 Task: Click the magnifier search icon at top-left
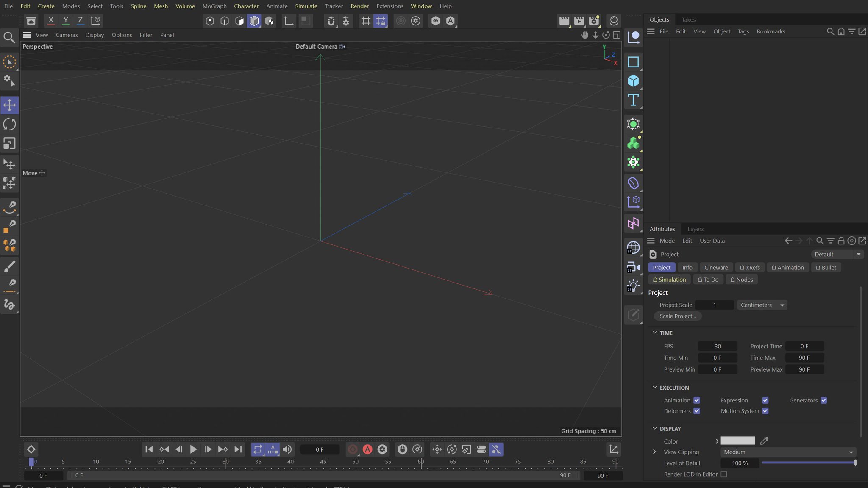click(9, 37)
